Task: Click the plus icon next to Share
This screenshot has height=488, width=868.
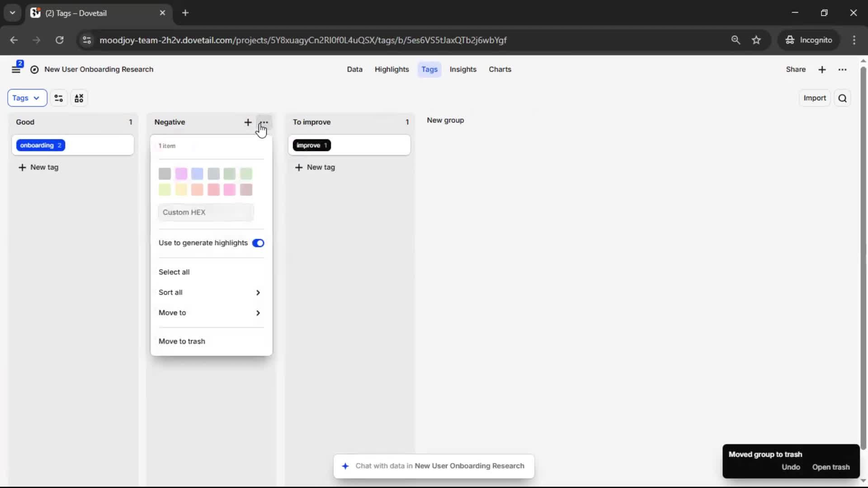Action: (822, 70)
